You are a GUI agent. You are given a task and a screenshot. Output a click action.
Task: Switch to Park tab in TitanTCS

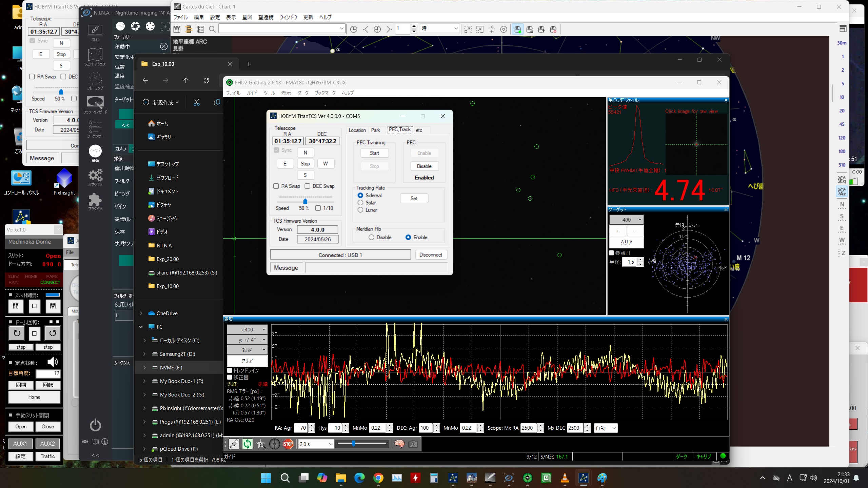[x=375, y=130]
